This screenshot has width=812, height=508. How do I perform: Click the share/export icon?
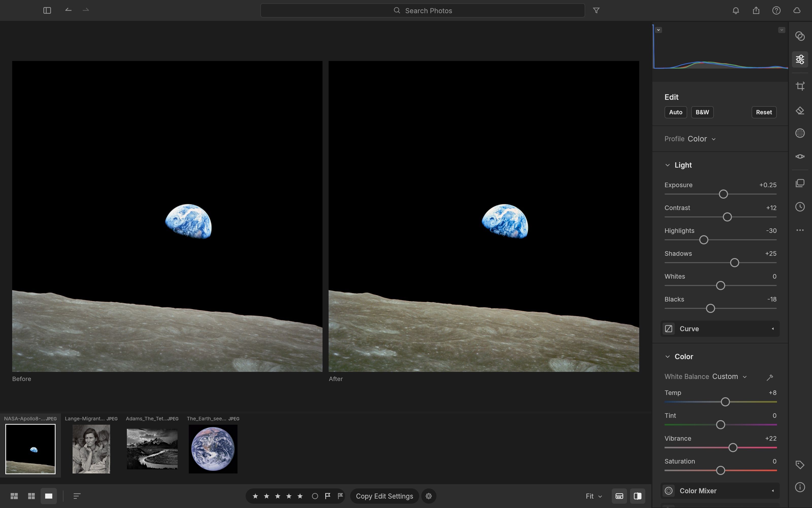point(756,10)
